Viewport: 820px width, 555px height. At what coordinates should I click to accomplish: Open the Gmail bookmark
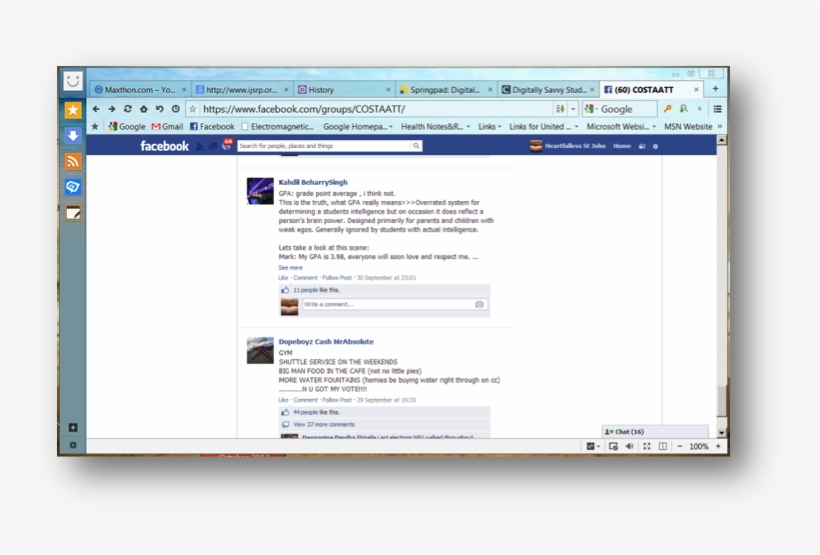coord(167,127)
